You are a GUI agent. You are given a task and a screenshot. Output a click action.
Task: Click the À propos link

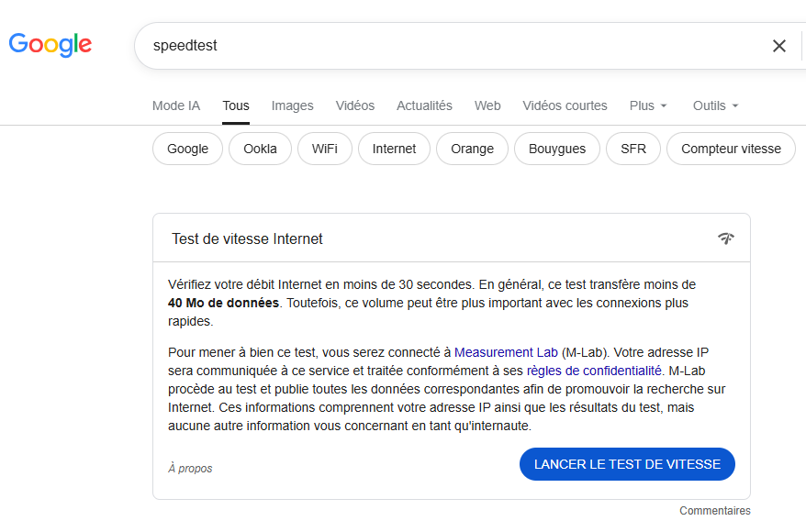(x=190, y=469)
